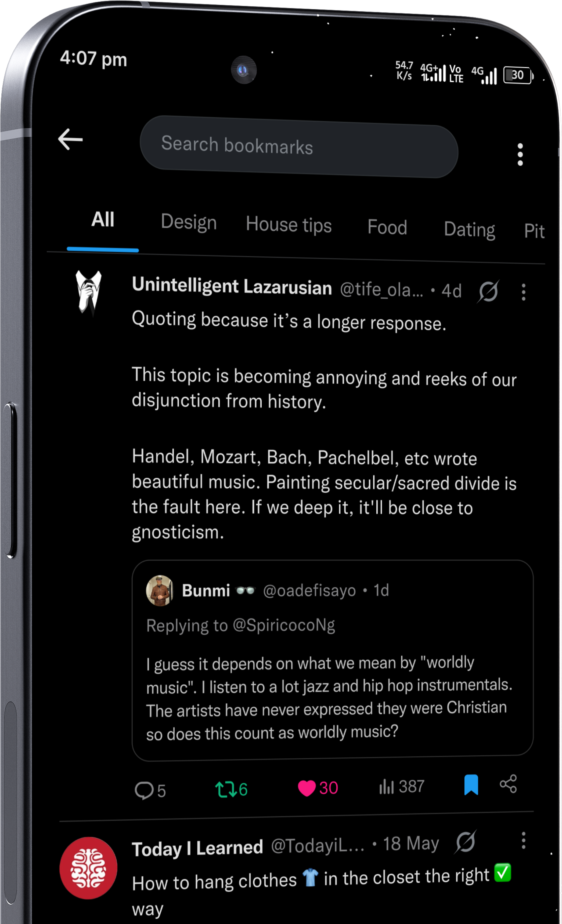Tap the Search bookmarks field
This screenshot has width=562, height=924.
pos(299,146)
